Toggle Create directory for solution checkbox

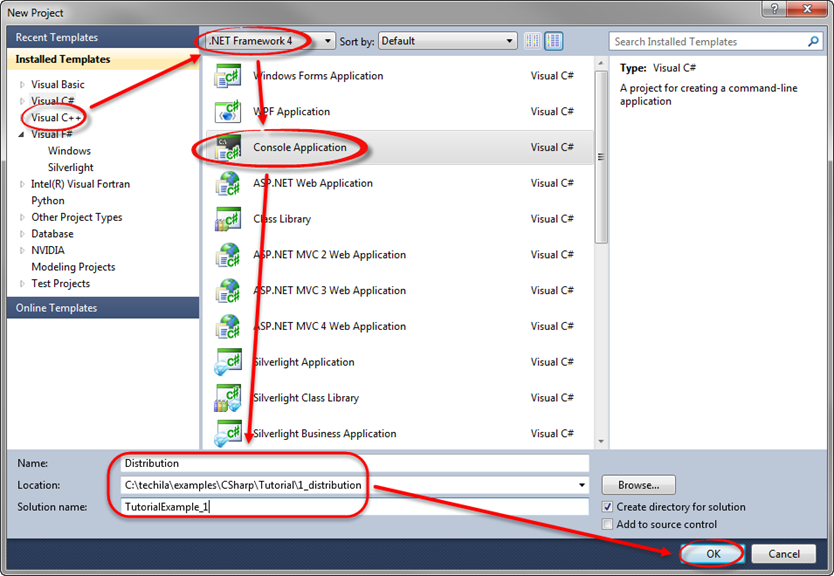point(608,507)
